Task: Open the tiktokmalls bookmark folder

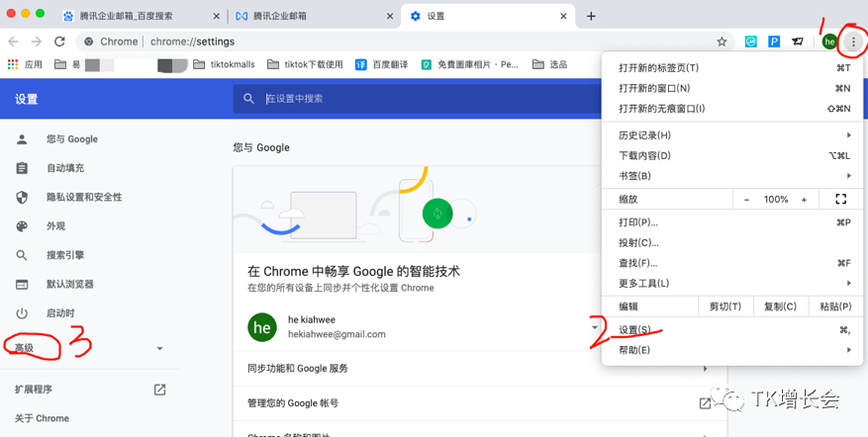Action: pyautogui.click(x=225, y=64)
